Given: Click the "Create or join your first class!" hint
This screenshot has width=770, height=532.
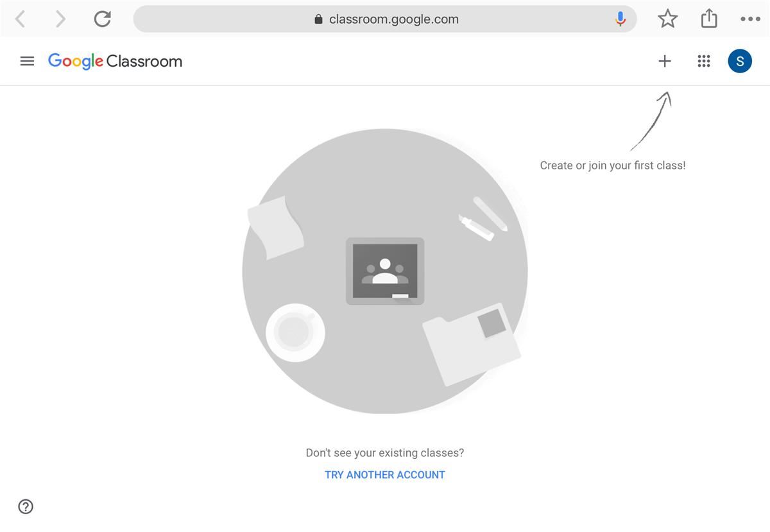Looking at the screenshot, I should tap(613, 166).
